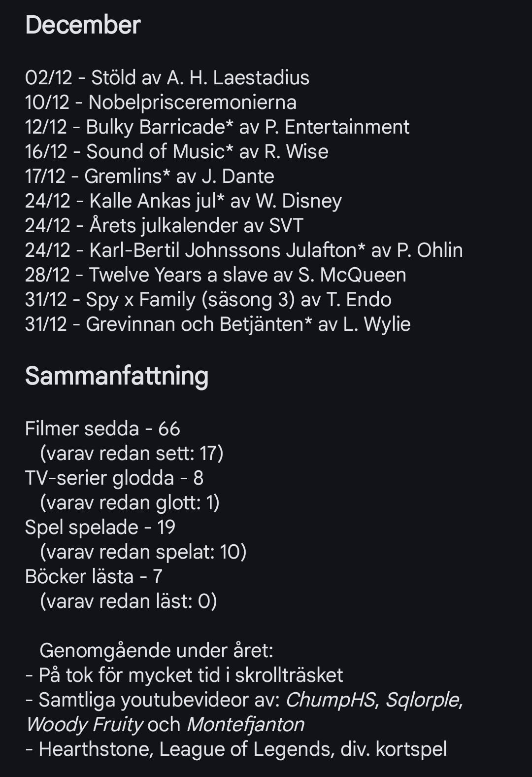Tap the italic Montefjanton name
Viewport: 532px width, 777px height.
[245, 725]
